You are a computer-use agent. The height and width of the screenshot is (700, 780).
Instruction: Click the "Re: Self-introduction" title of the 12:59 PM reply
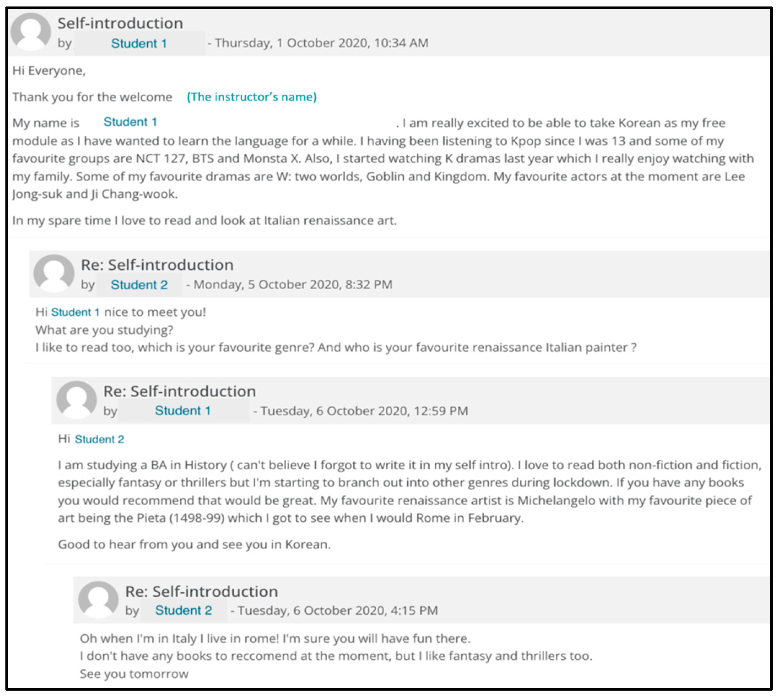179,391
